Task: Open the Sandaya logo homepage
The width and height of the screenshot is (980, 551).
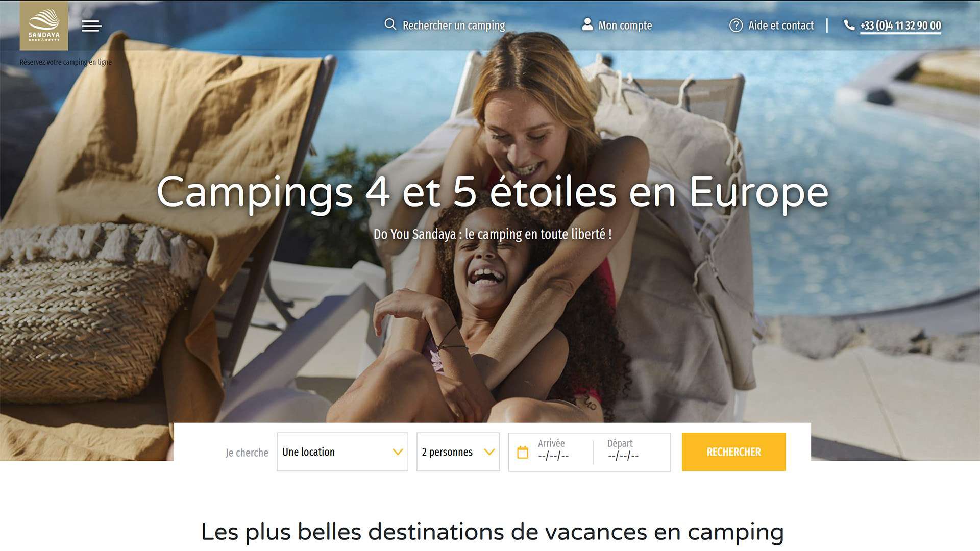Action: (44, 26)
